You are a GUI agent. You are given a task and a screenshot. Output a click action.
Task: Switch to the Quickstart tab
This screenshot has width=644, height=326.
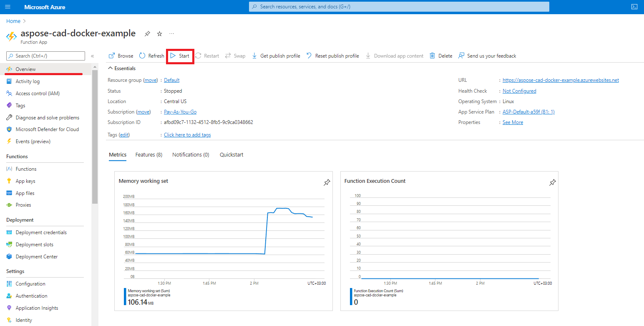pyautogui.click(x=231, y=155)
